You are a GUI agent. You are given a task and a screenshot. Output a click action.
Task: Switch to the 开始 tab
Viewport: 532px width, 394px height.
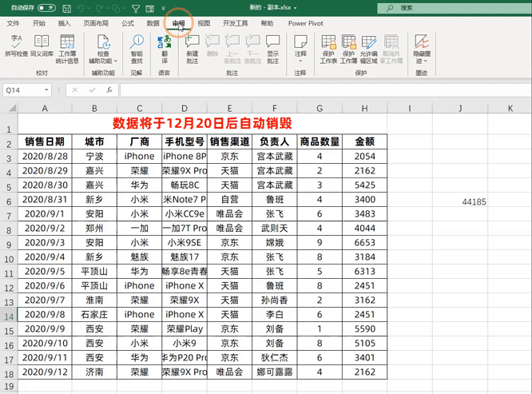click(39, 23)
